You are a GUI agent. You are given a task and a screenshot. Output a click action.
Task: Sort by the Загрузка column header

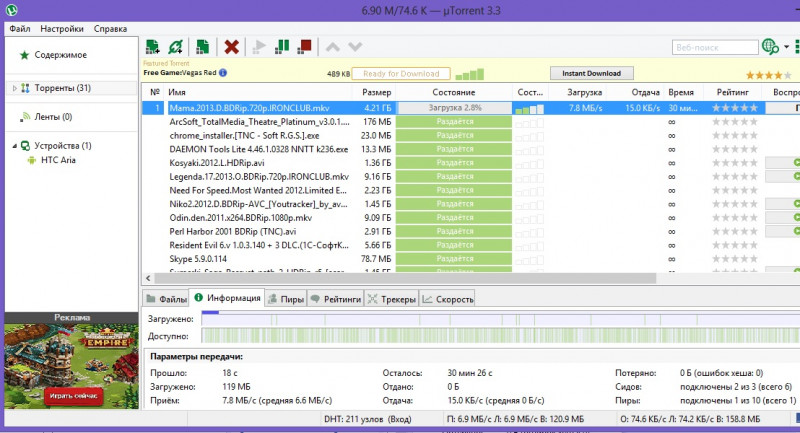coord(584,92)
